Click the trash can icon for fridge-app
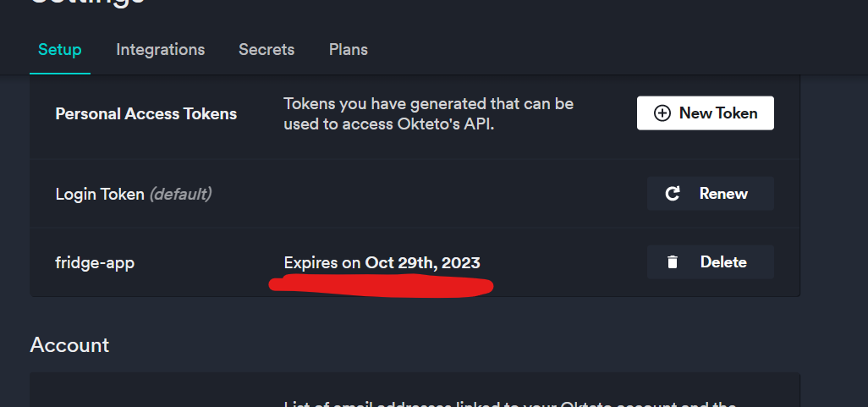The width and height of the screenshot is (868, 407). click(673, 262)
